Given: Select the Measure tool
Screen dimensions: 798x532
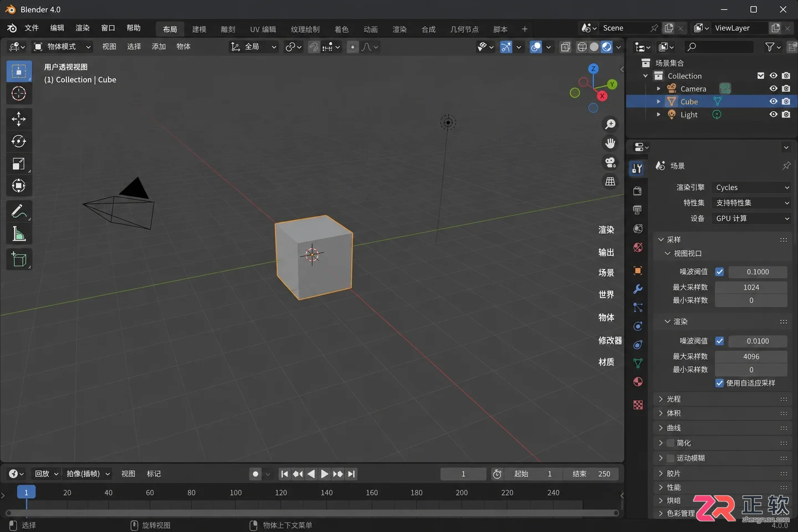Looking at the screenshot, I should 19,234.
